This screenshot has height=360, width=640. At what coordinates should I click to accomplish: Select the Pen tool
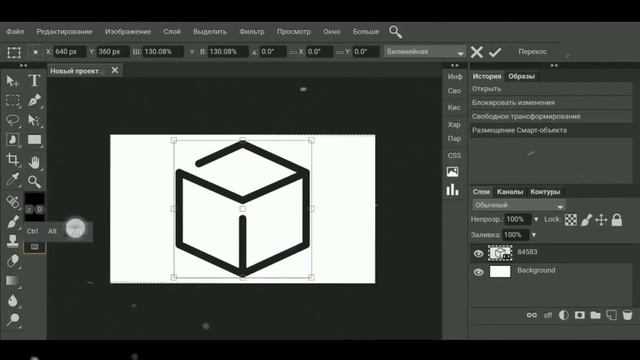(x=34, y=100)
